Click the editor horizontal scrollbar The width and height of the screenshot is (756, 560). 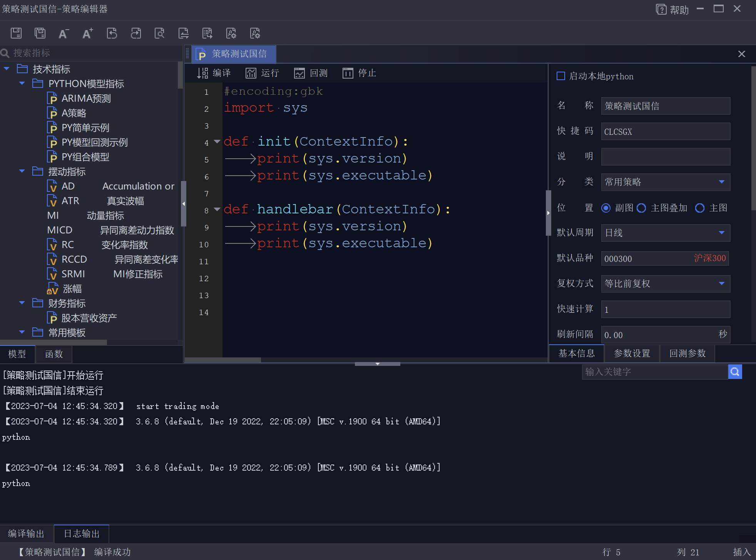click(x=223, y=360)
